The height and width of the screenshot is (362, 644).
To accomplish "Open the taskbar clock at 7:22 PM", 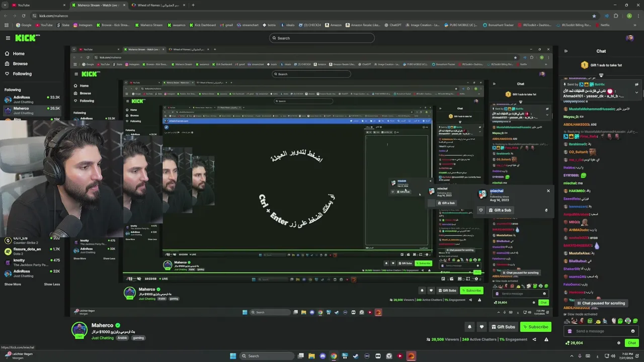I will pos(627,356).
